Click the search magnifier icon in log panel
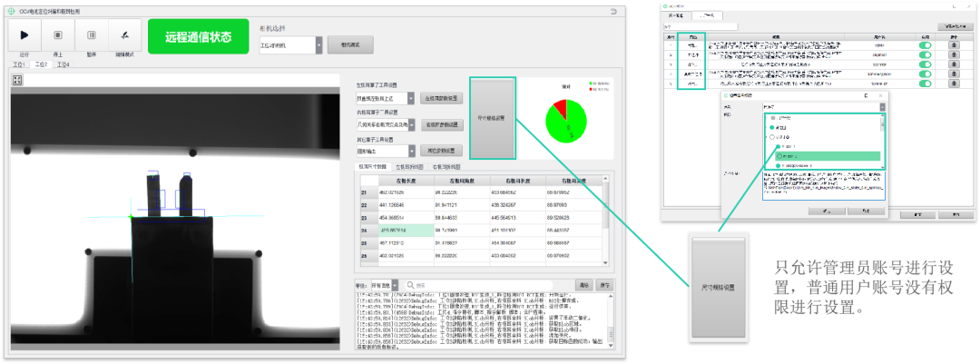This screenshot has width=980, height=364. [x=410, y=285]
